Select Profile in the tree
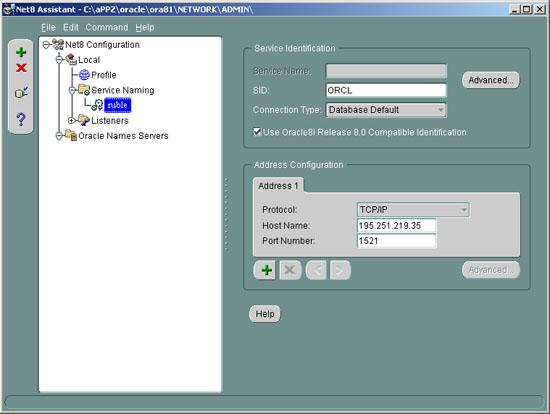The height and width of the screenshot is (414, 550). pos(103,75)
